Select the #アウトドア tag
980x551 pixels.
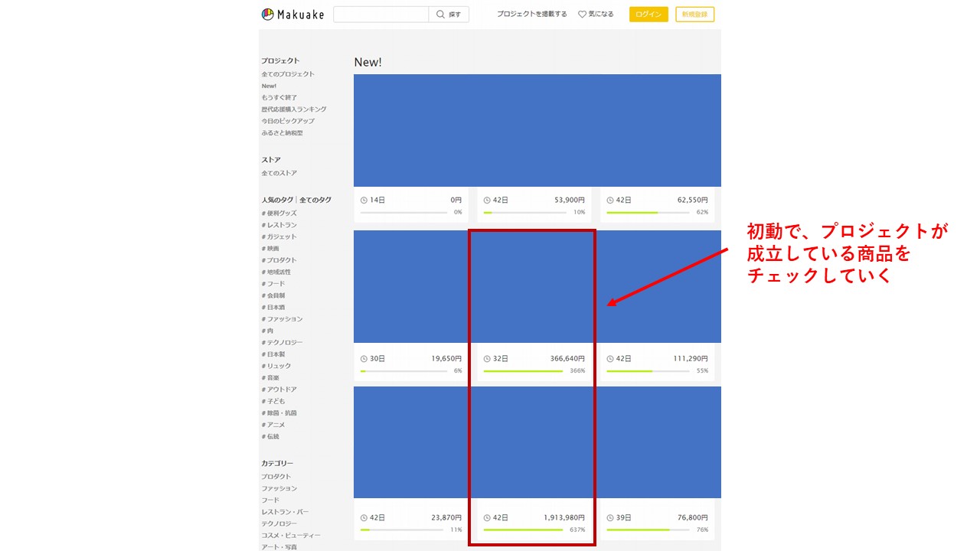[x=279, y=390]
